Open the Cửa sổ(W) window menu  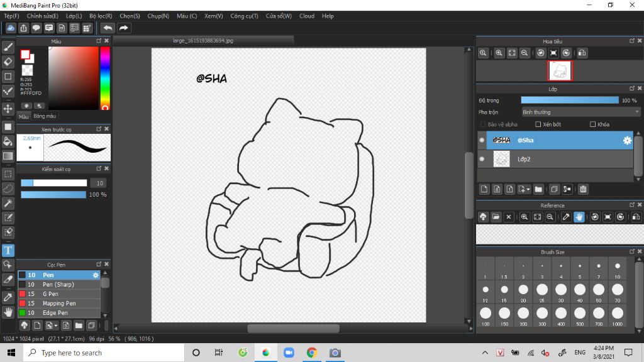[x=279, y=16]
